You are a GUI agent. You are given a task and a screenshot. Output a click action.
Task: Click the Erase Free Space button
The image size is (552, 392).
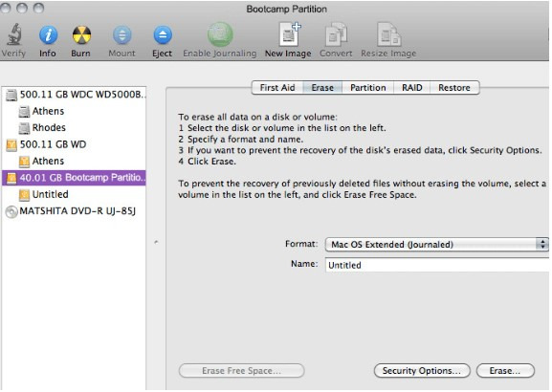(241, 371)
